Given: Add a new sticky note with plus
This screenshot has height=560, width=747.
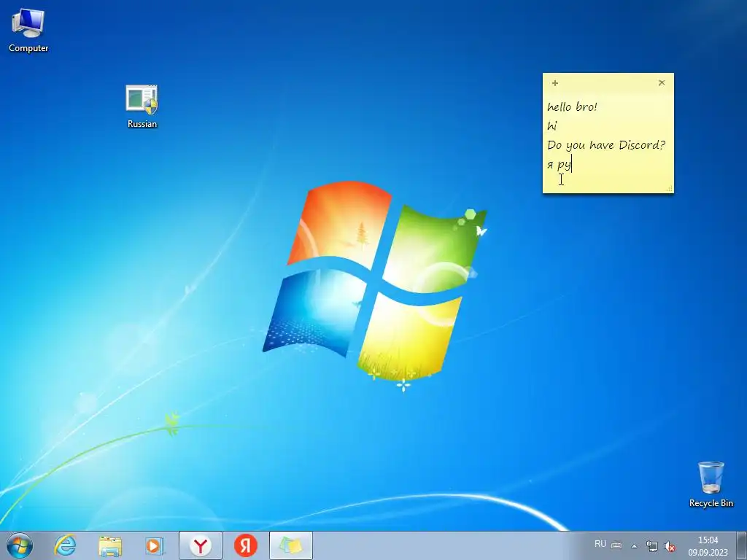Looking at the screenshot, I should point(555,83).
